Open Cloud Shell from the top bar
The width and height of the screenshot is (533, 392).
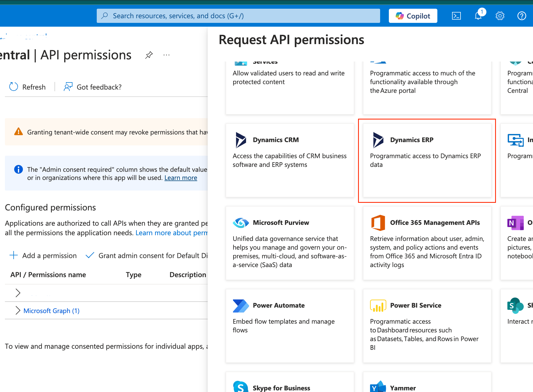[456, 16]
